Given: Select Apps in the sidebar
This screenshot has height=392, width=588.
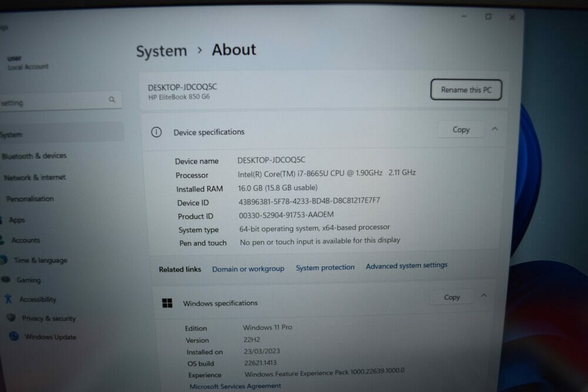Looking at the screenshot, I should tap(17, 220).
